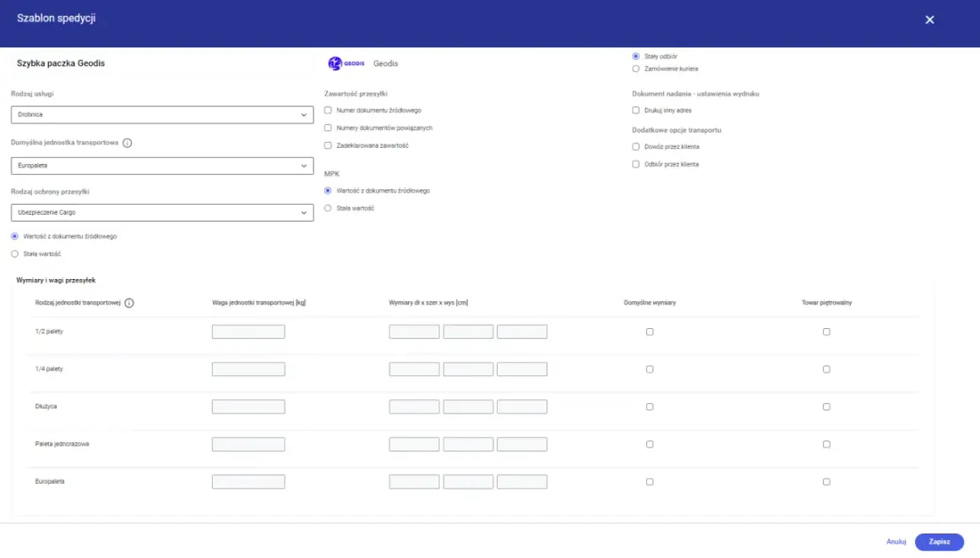Click weight field for Paleta jednorazowa
The width and height of the screenshot is (980, 558).
[248, 444]
